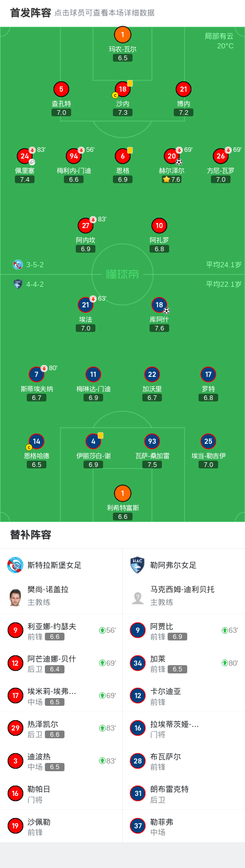Click the Le Havre crest beside 4-4-2
Screen dimensions: 245x868
(x=18, y=284)
